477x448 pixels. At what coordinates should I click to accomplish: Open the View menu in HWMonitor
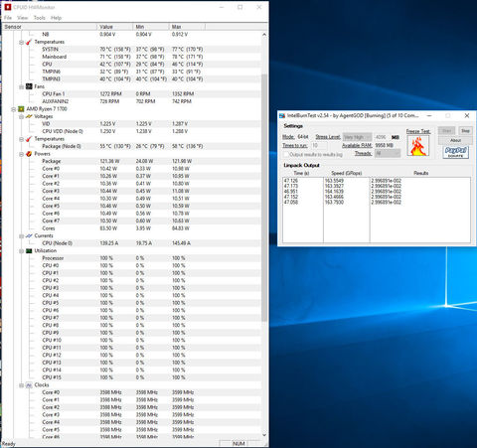22,18
